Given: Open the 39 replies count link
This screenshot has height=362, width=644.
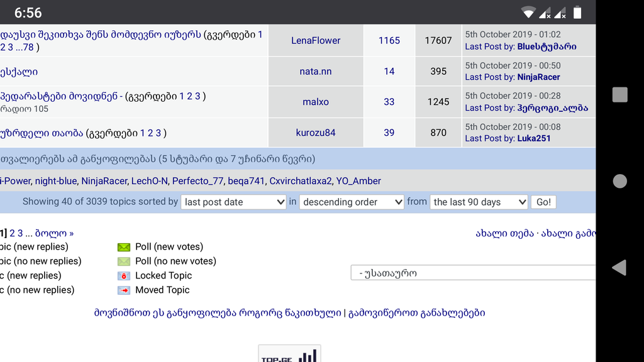Looking at the screenshot, I should (389, 133).
